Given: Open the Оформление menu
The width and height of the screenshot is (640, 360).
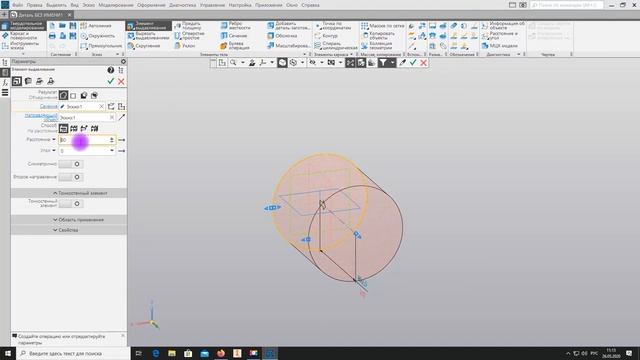Looking at the screenshot, I should 151,5.
